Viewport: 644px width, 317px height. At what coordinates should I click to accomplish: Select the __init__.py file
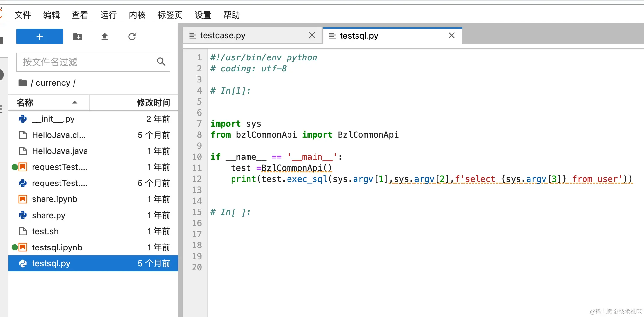[93, 119]
